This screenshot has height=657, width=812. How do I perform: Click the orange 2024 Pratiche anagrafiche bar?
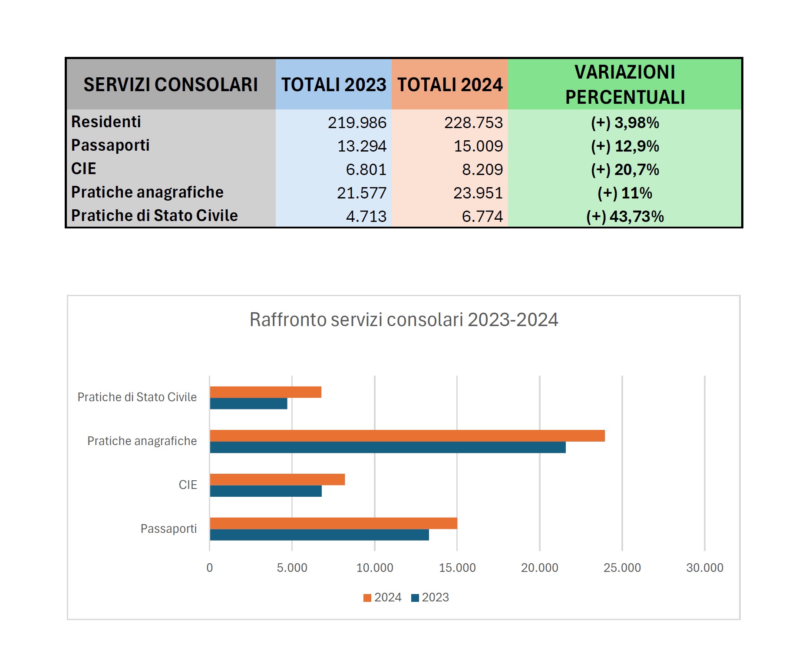point(407,436)
